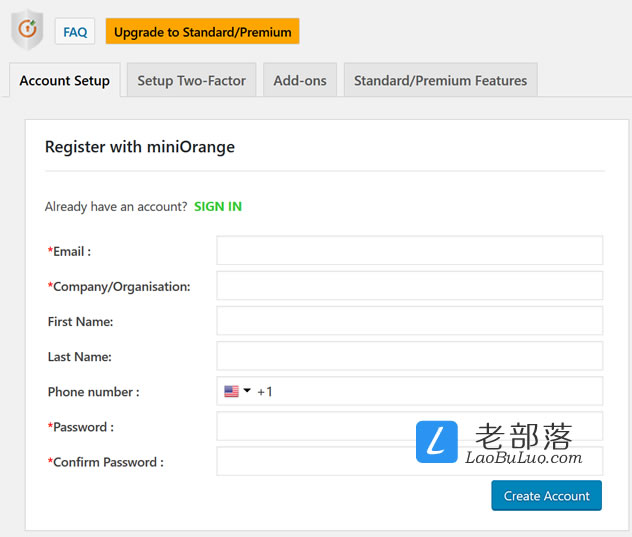Click the 'Register with miniOrange' heading

pyautogui.click(x=140, y=147)
